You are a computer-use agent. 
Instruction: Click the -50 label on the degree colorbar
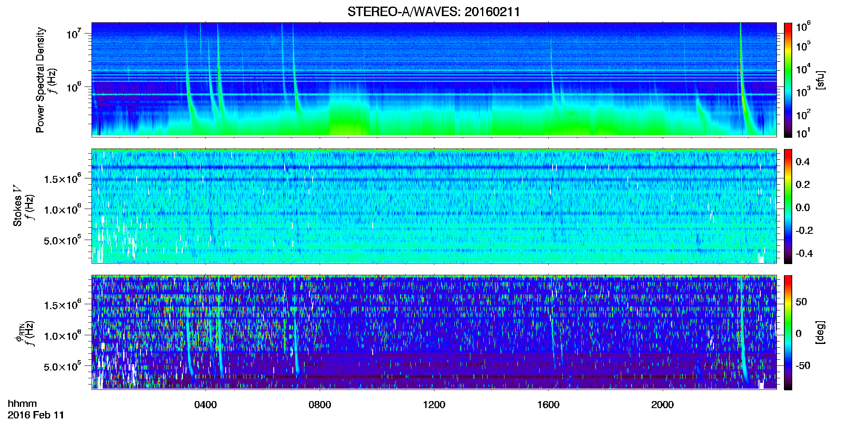coord(803,365)
